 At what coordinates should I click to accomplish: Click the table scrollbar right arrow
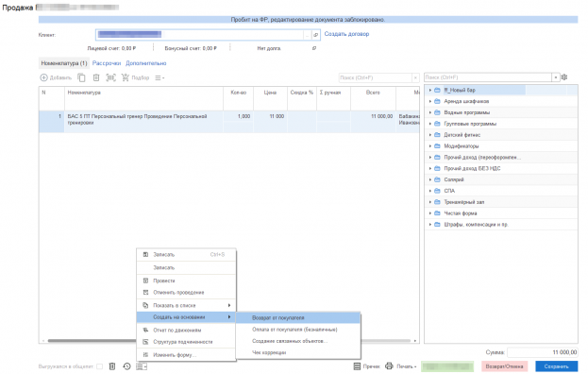pos(415,341)
